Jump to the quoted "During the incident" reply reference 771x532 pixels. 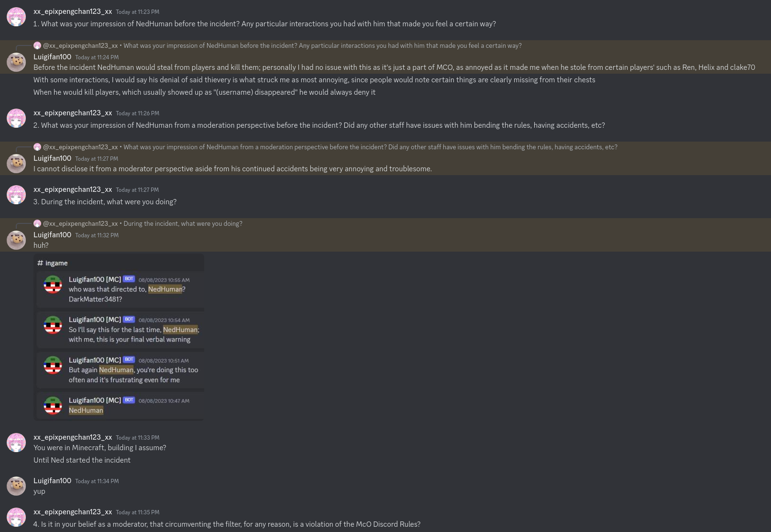tap(183, 223)
